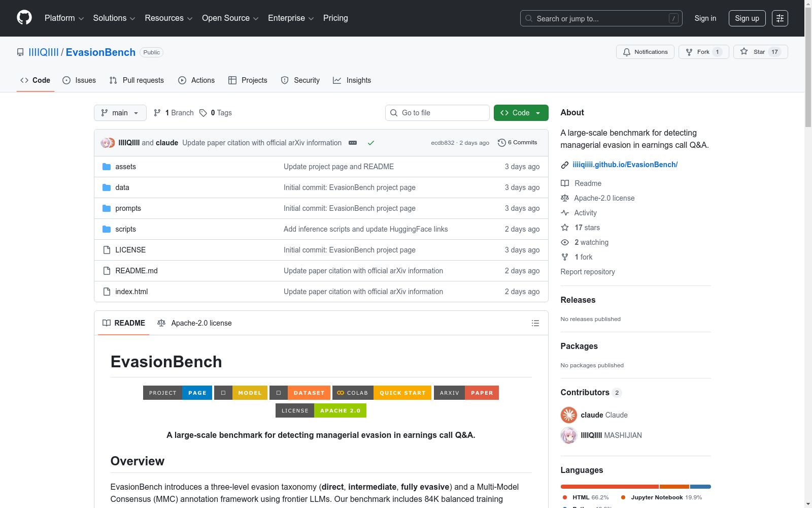
Task: Open the main branch selector dropdown
Action: pos(120,113)
